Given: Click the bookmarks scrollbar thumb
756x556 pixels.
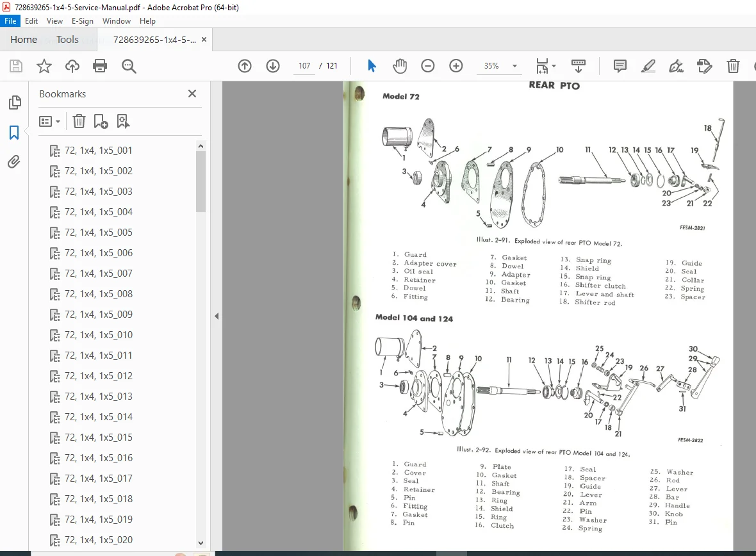Looking at the screenshot, I should point(201,181).
